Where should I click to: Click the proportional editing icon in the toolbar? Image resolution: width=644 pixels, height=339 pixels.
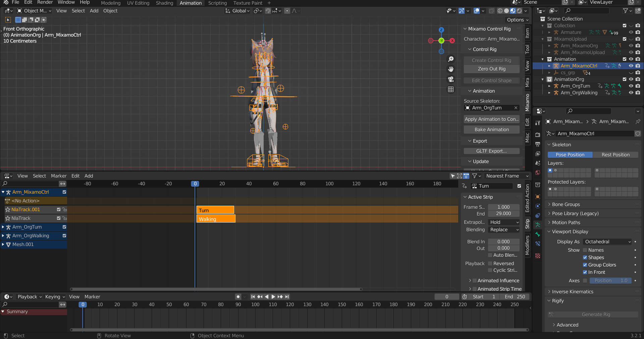pyautogui.click(x=287, y=11)
